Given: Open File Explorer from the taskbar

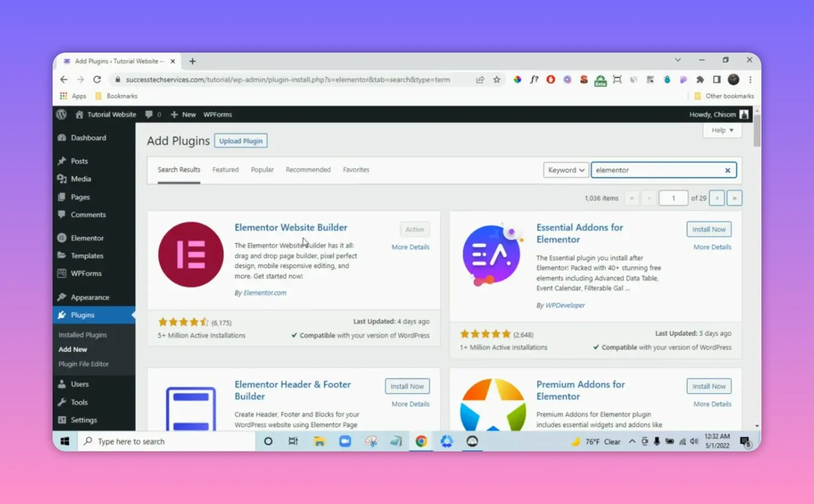Looking at the screenshot, I should click(x=320, y=441).
